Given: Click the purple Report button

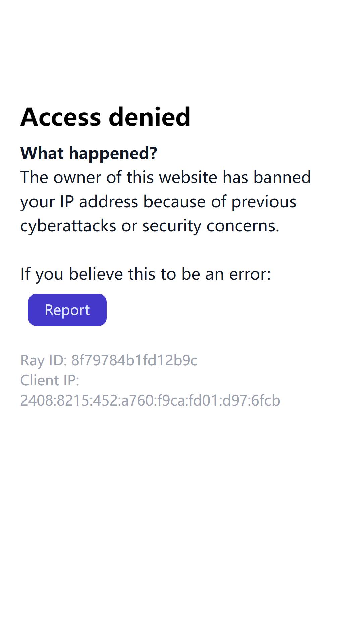Looking at the screenshot, I should coord(67,310).
